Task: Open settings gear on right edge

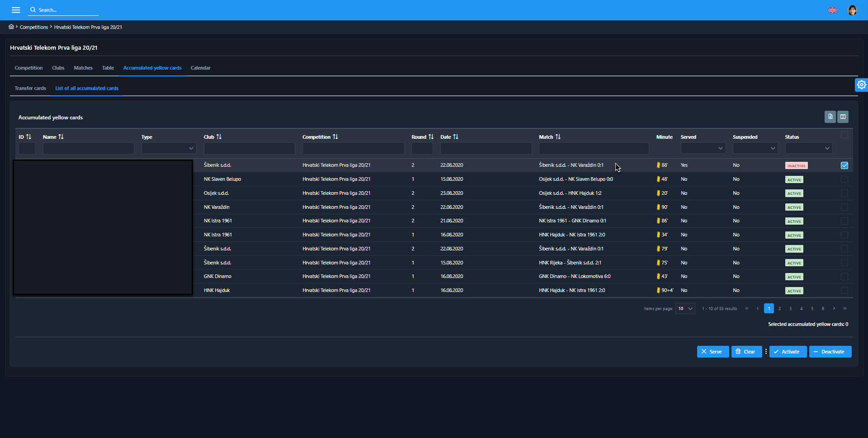Action: click(x=861, y=85)
